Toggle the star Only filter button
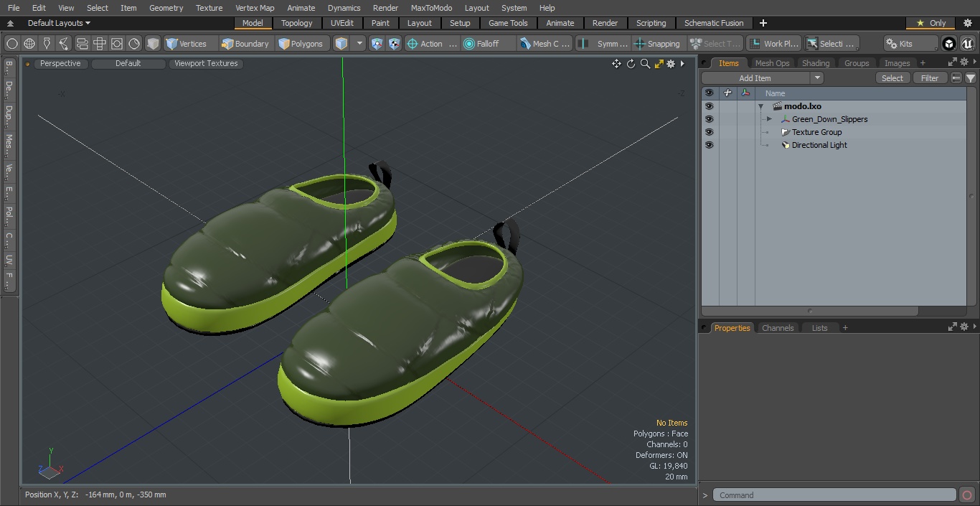 point(930,23)
